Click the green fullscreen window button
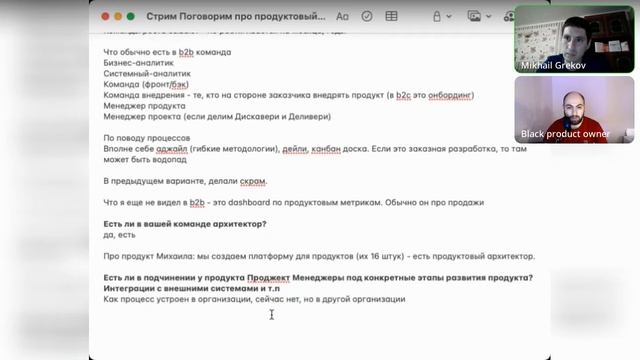 (x=131, y=16)
